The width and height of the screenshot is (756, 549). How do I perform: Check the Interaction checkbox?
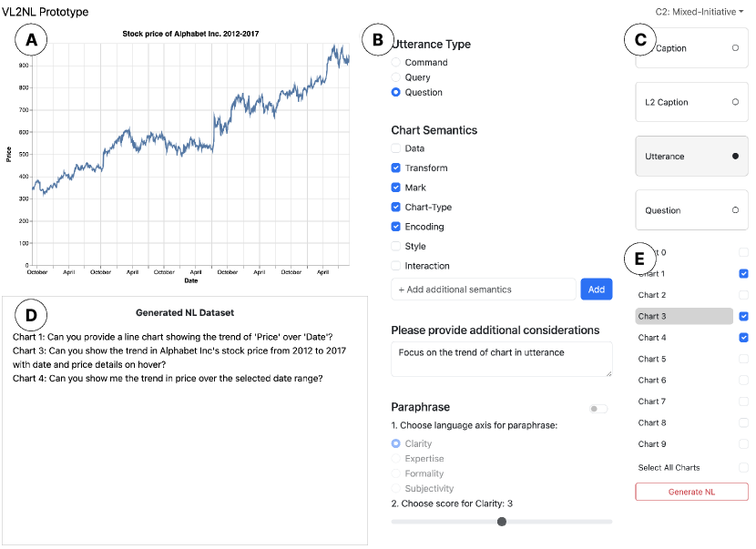click(396, 266)
